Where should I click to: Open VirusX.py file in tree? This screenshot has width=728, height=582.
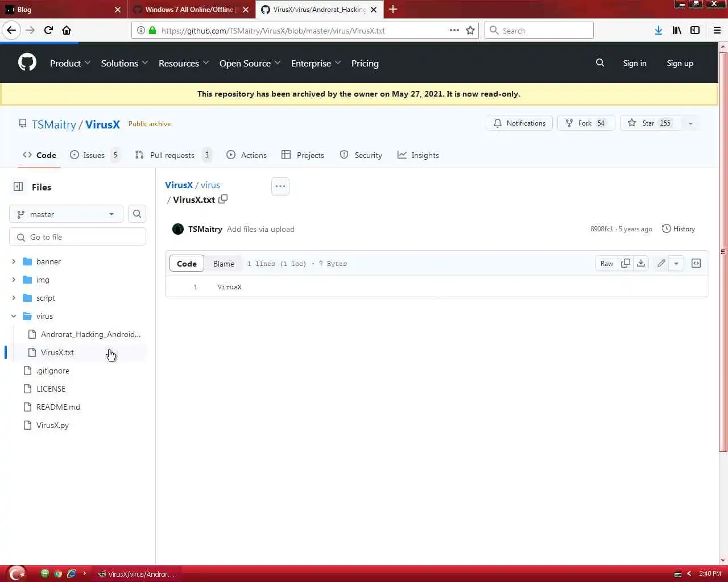52,425
